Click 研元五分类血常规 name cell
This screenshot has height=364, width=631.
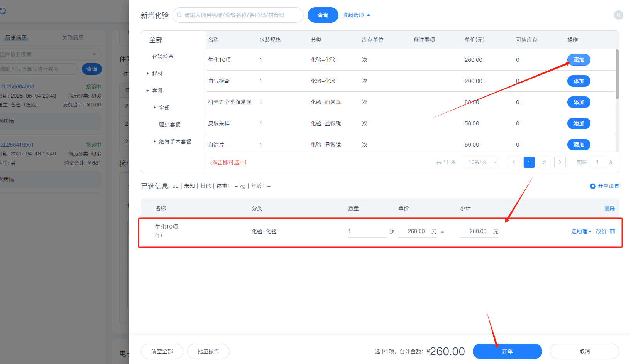pos(230,102)
